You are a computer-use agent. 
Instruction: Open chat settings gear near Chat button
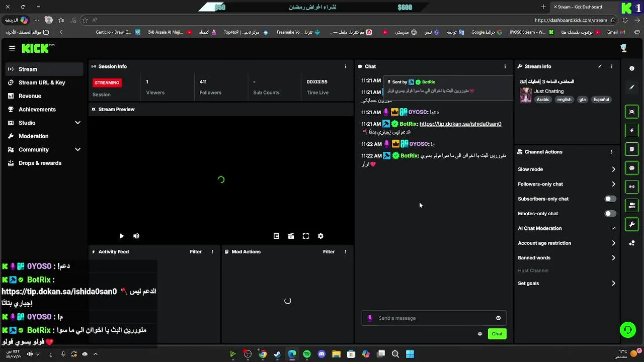pos(480,334)
